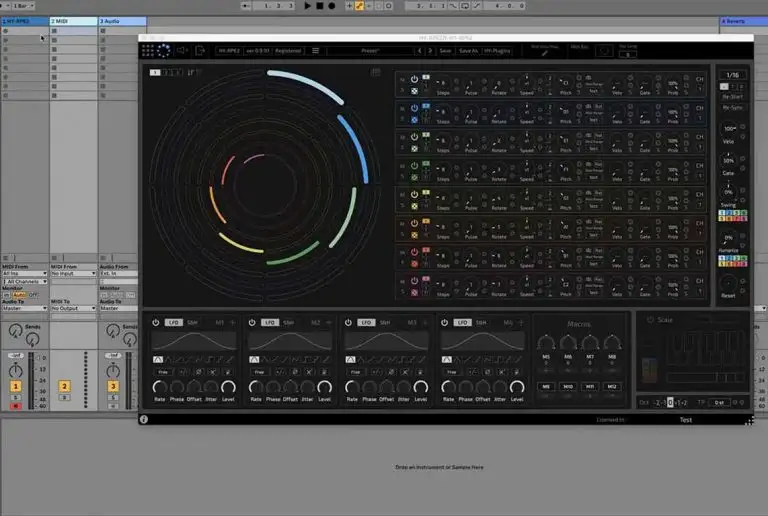Open MIDI From All Ins dropdown
The width and height of the screenshot is (768, 516).
[24, 274]
